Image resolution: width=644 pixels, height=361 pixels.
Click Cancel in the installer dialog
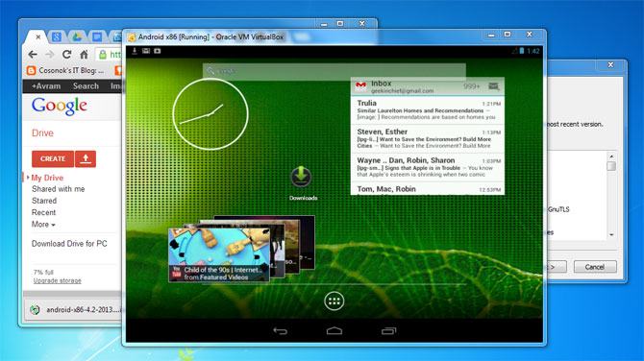(x=595, y=267)
